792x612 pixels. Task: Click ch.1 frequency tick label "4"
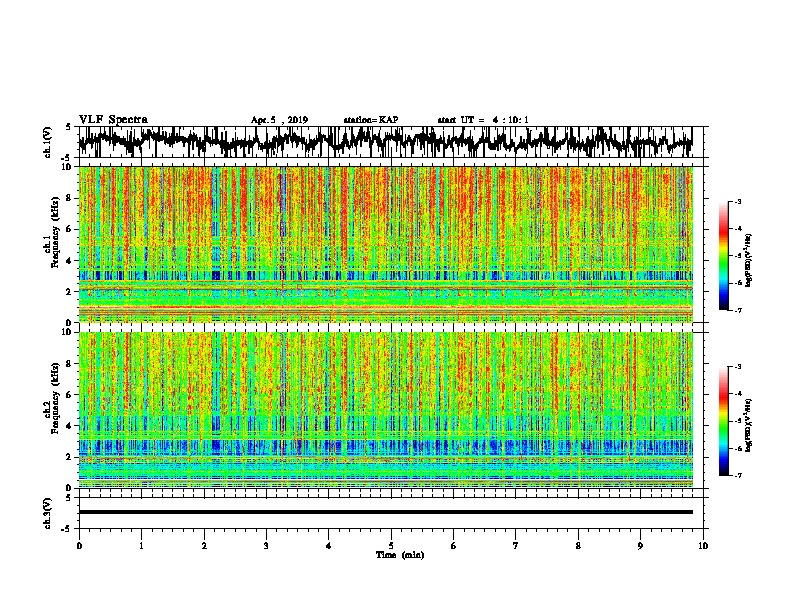coord(70,261)
